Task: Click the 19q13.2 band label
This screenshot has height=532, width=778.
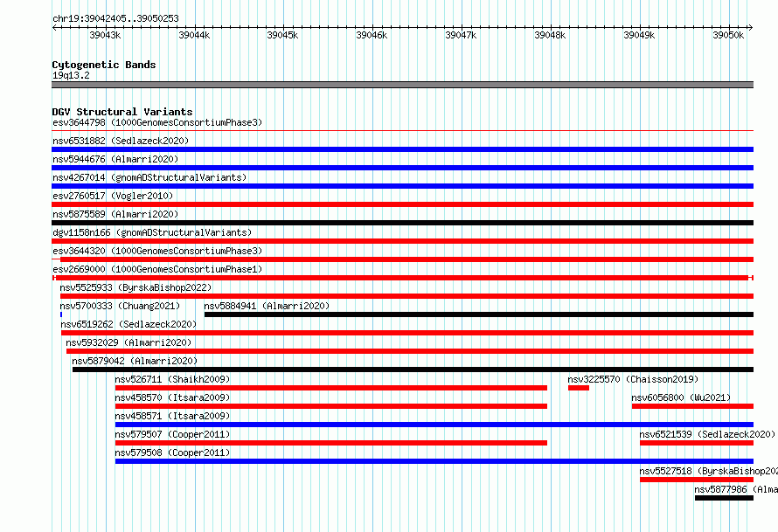Action: tap(71, 75)
